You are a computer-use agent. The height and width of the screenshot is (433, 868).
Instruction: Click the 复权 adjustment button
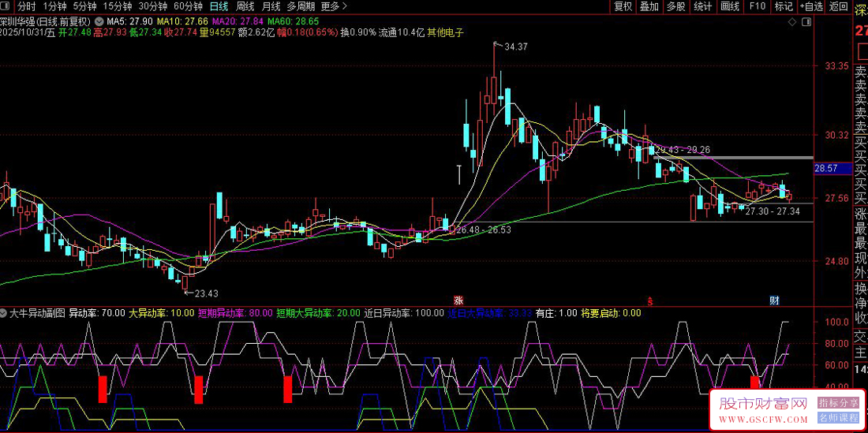click(623, 6)
